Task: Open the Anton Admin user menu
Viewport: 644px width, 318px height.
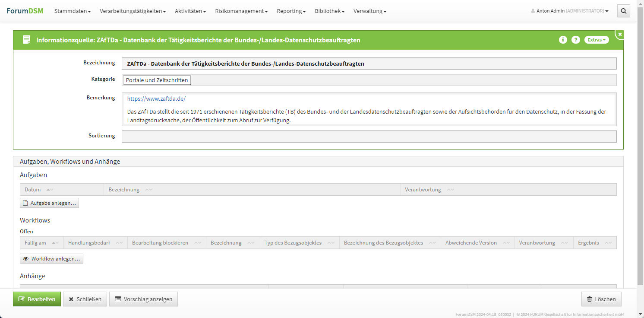Action: [x=570, y=11]
